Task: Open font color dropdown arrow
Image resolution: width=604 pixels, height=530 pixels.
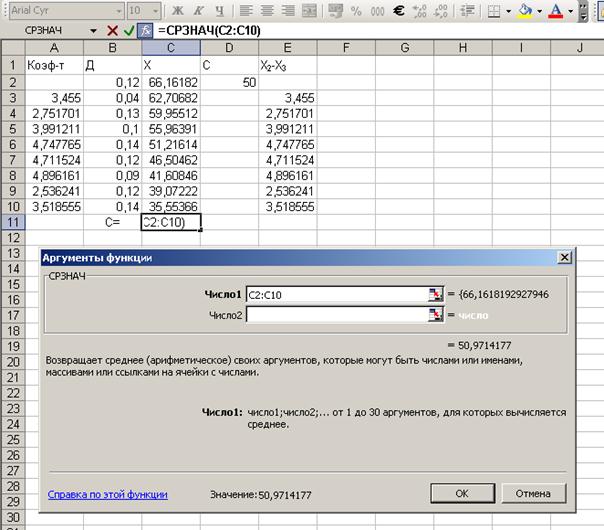Action: [570, 11]
